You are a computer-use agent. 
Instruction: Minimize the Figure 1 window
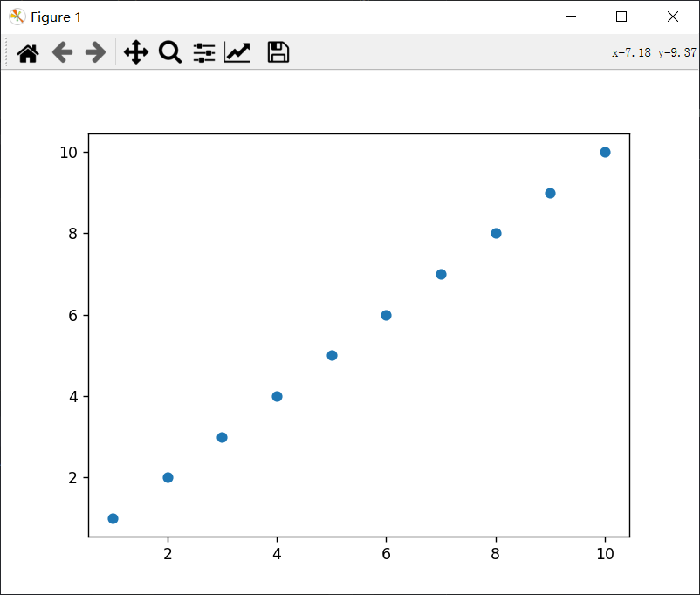coord(571,17)
